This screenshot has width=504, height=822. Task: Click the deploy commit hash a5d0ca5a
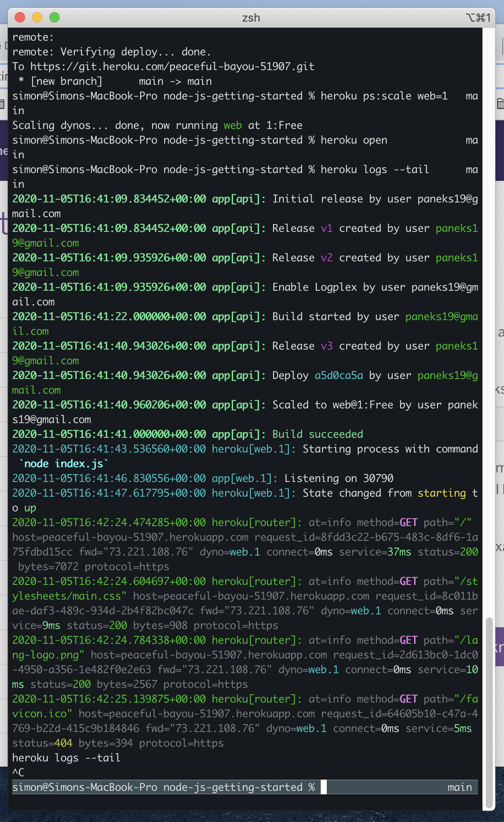coord(339,376)
